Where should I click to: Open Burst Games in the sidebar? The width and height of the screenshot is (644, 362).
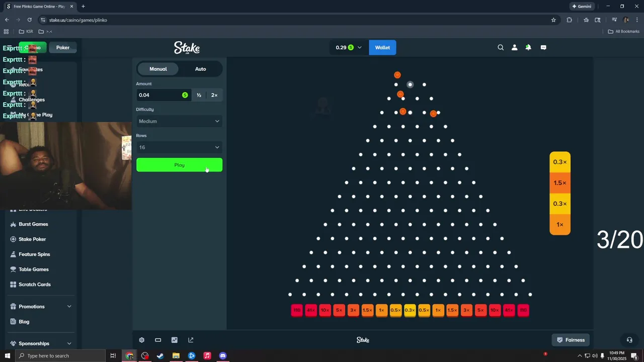[x=33, y=224]
